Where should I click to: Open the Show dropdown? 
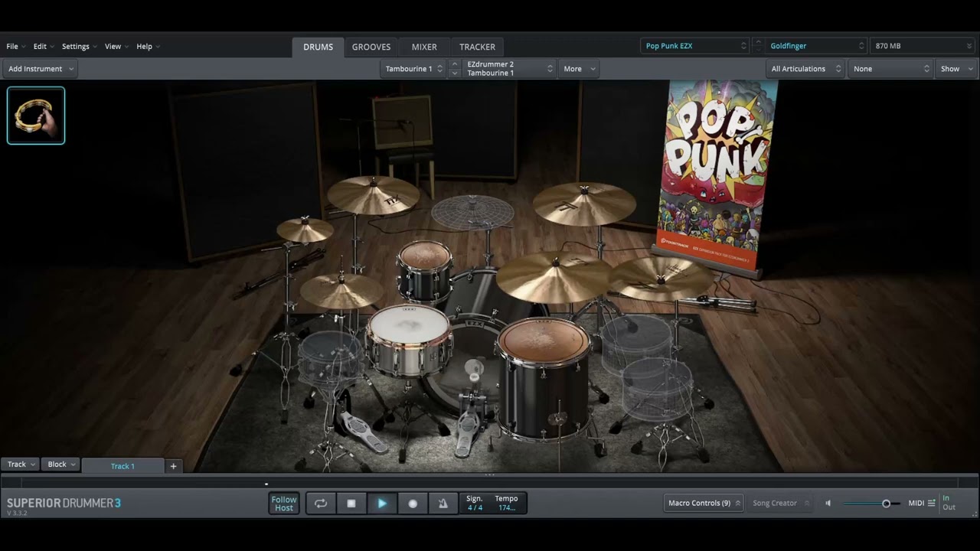coord(956,69)
